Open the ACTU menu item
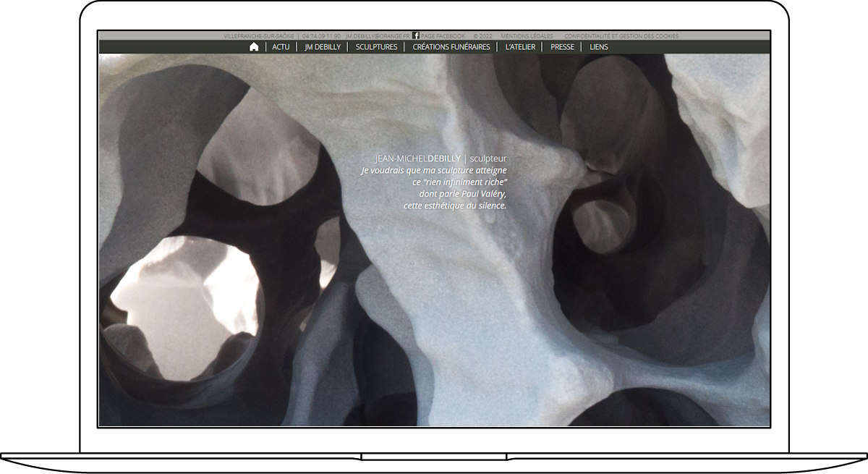 click(281, 47)
